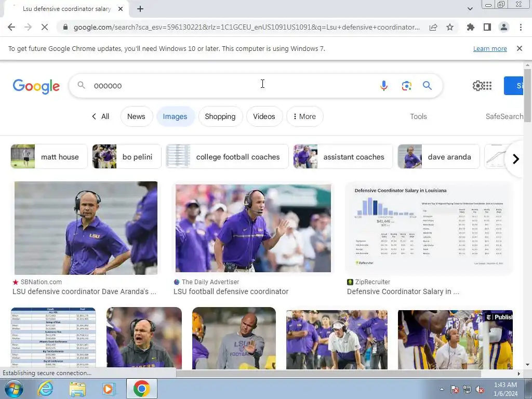Open the blue salary table thumbnail
532x399 pixels.
pyautogui.click(x=54, y=338)
